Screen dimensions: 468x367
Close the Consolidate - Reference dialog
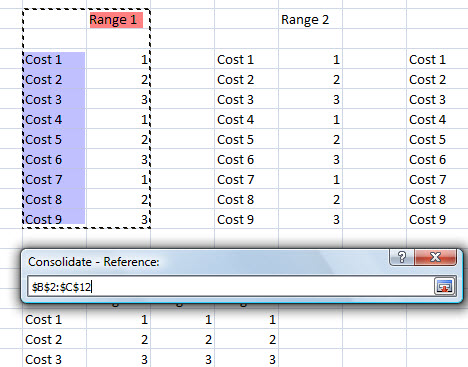(435, 257)
